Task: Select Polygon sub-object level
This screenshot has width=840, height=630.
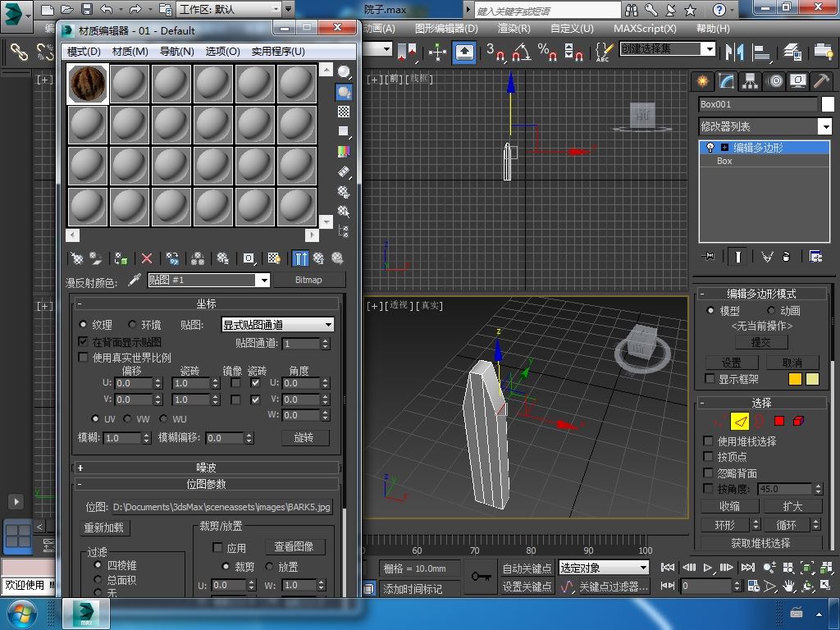Action: pos(779,421)
